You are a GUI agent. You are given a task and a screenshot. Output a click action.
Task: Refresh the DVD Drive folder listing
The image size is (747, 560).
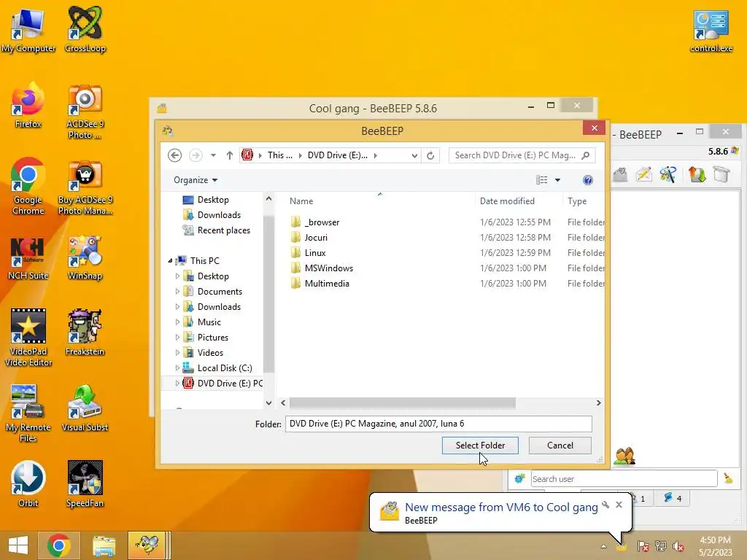[x=430, y=155]
